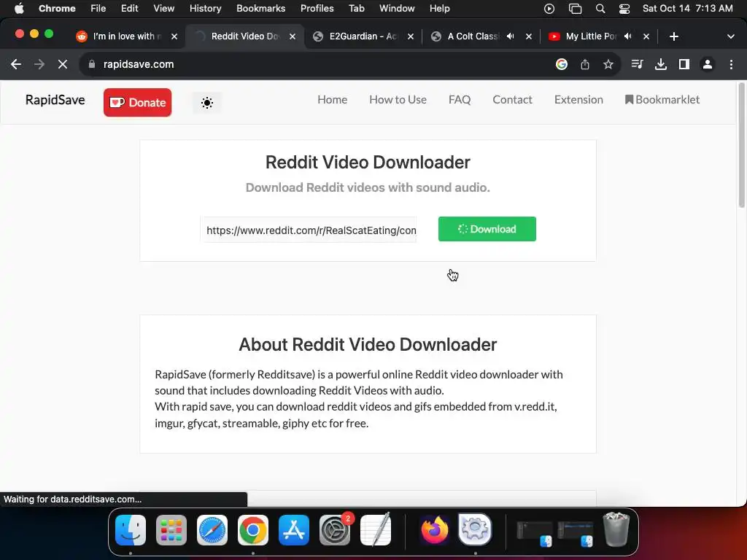Mute audio on the A Colt Classic tab
Image resolution: width=747 pixels, height=560 pixels.
(x=510, y=36)
